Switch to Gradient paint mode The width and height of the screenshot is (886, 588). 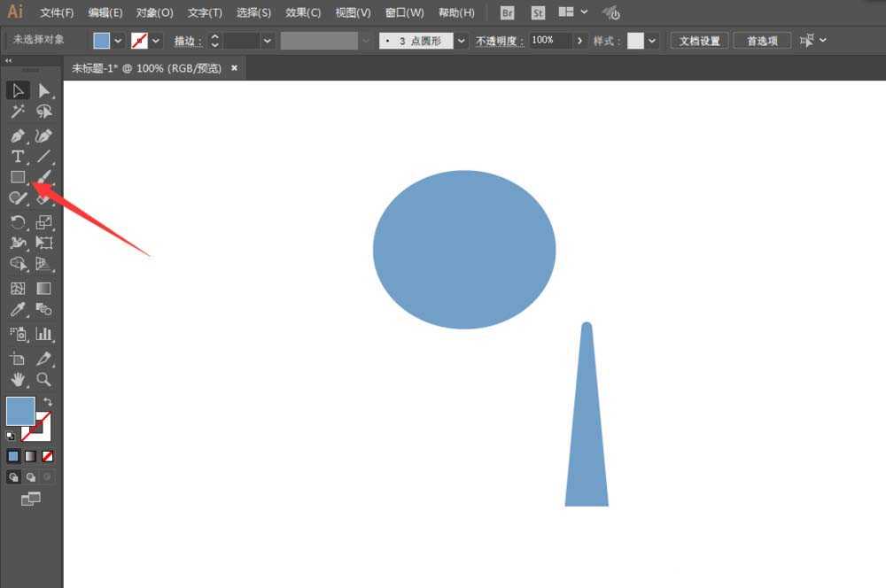coord(30,456)
